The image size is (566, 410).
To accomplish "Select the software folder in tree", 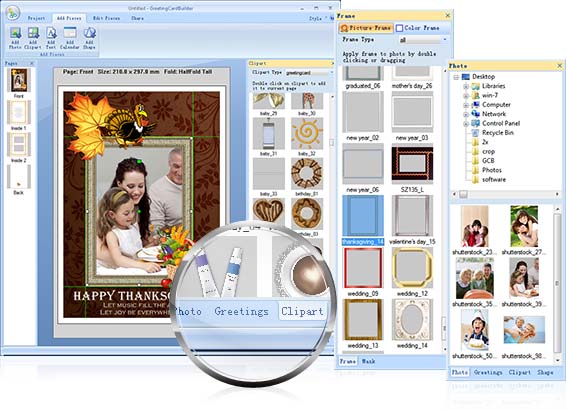I will (494, 179).
